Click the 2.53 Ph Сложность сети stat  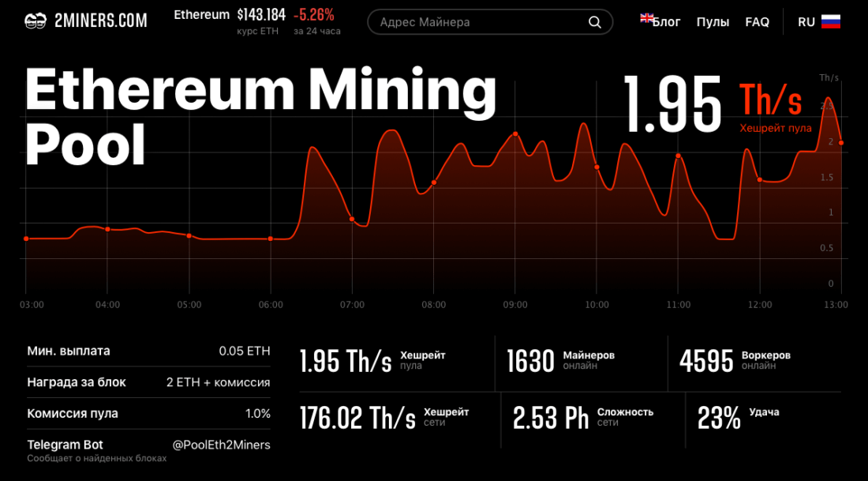point(583,417)
